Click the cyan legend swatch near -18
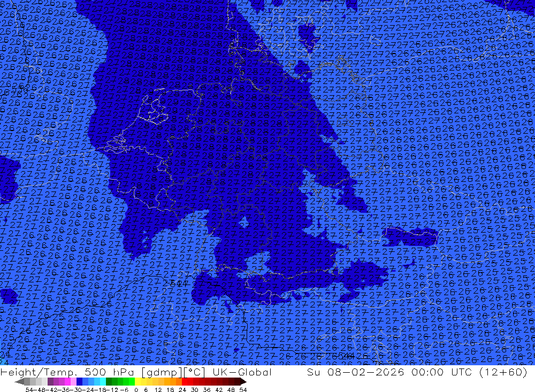Image resolution: width=535 pixels, height=392 pixels. pos(103,382)
